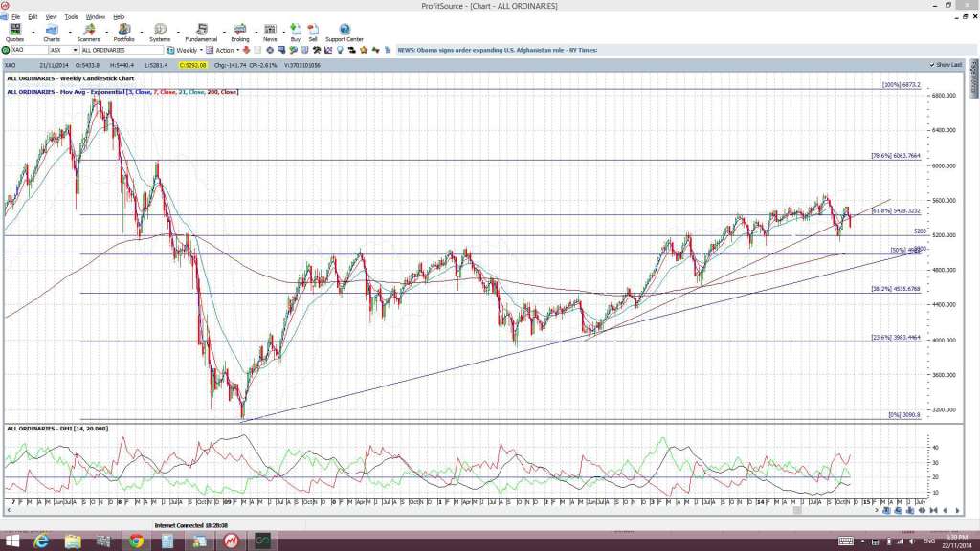Step the chart left with the back arrow
Screen dimensions: 980x551
(x=945, y=511)
